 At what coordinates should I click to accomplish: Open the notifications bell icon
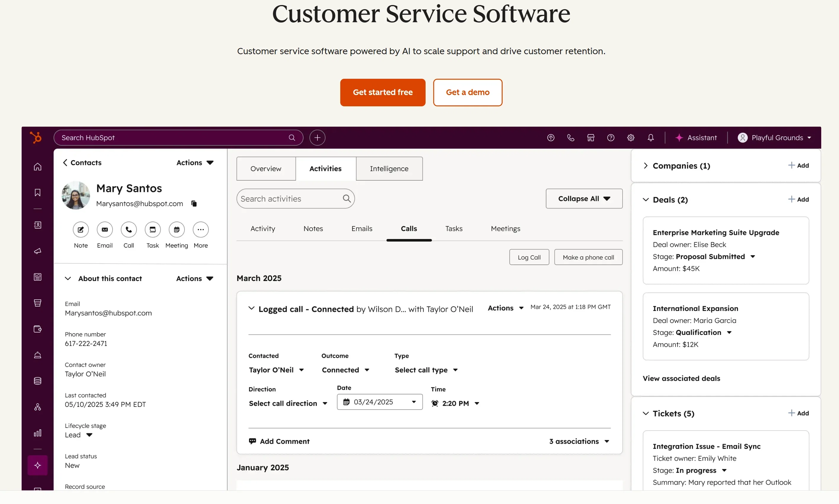tap(650, 137)
